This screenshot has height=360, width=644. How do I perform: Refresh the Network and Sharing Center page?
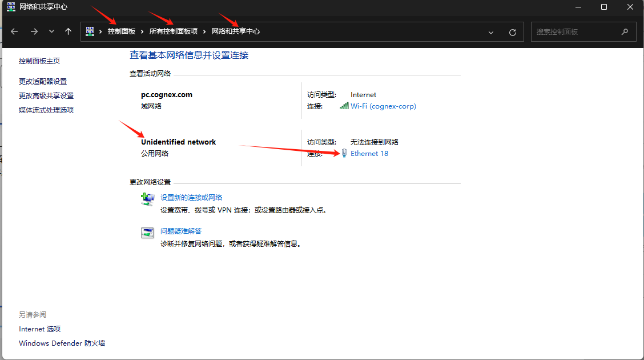[513, 33]
